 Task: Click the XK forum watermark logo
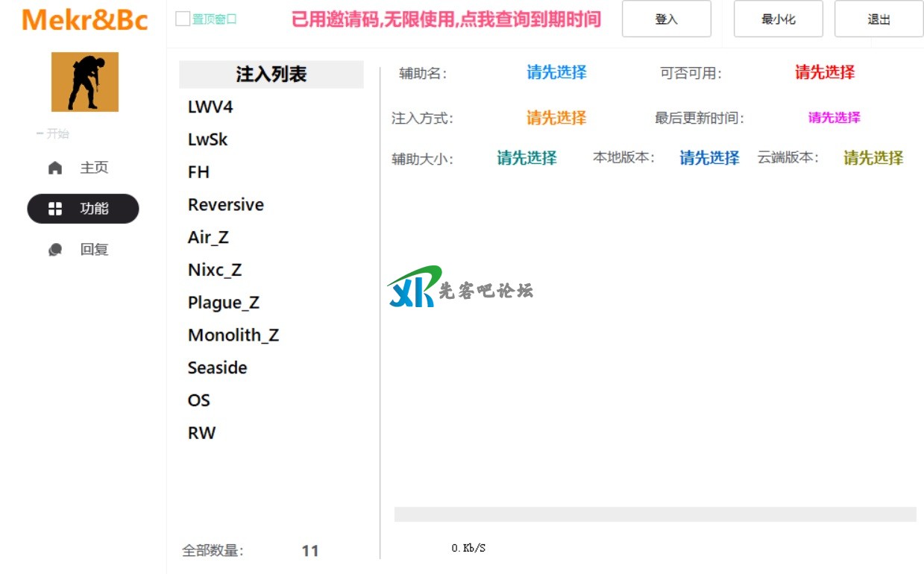(415, 287)
